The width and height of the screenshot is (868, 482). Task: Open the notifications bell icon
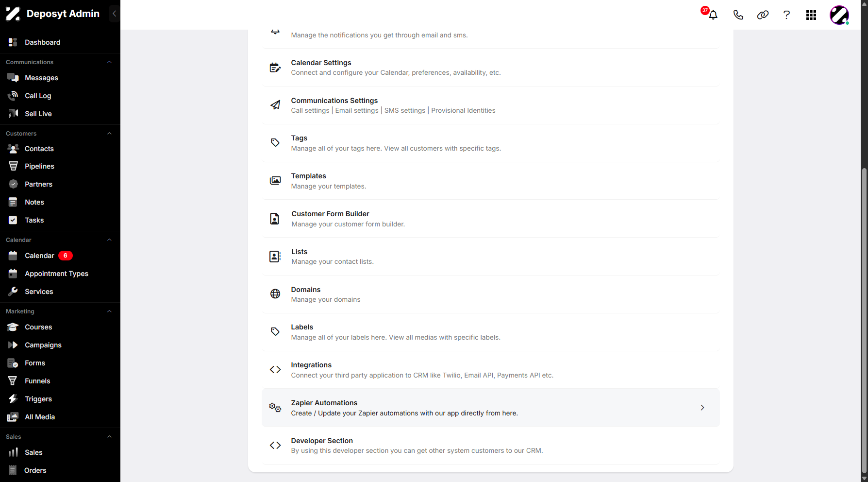(713, 15)
